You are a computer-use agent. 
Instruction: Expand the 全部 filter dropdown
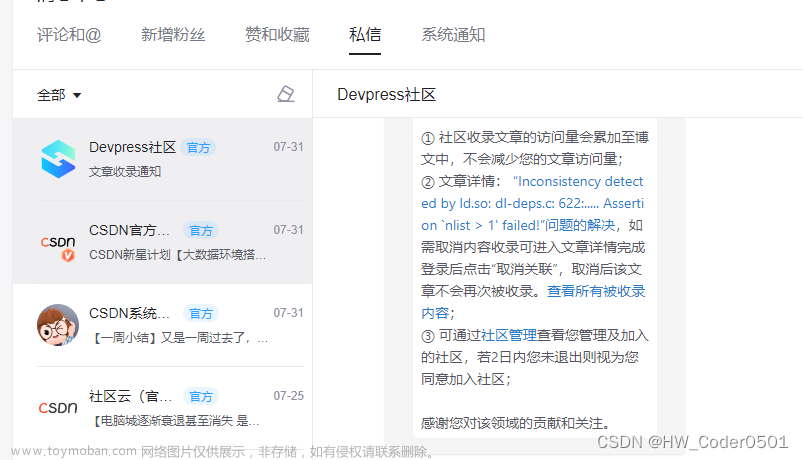coord(59,95)
